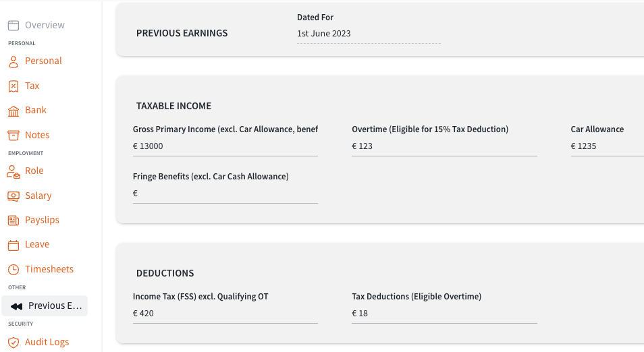This screenshot has width=644, height=352.
Task: Open the Role briefcase-person icon
Action: click(14, 171)
